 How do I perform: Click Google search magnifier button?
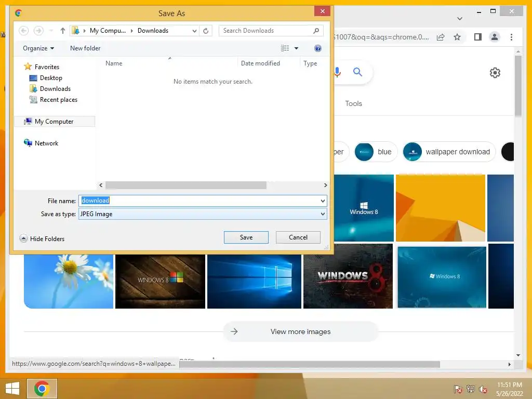[357, 72]
